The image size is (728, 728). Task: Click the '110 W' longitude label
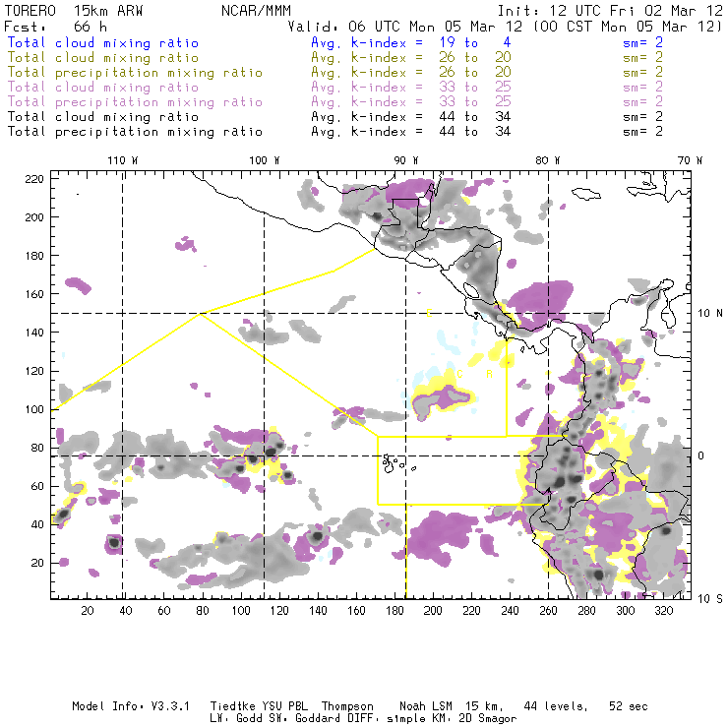[x=123, y=160]
